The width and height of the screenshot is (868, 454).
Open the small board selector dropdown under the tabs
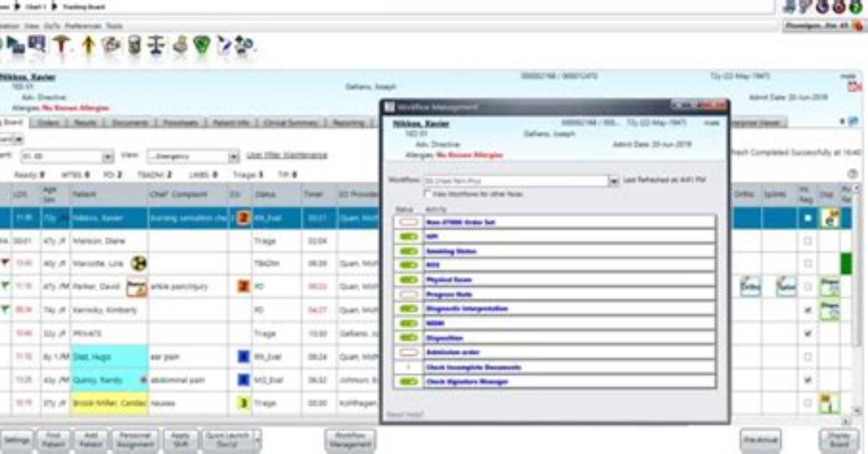(17, 139)
